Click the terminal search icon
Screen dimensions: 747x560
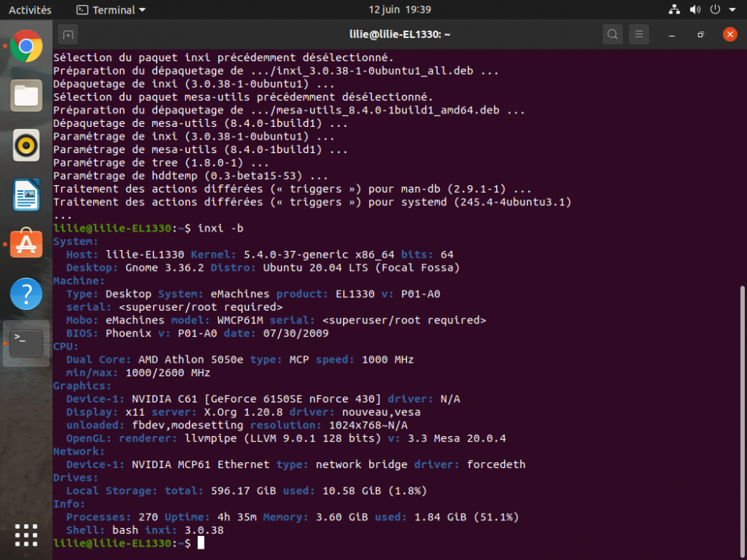[613, 34]
